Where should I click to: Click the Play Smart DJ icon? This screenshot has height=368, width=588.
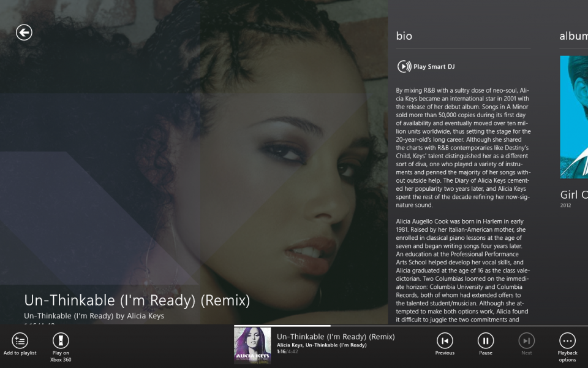(x=404, y=66)
